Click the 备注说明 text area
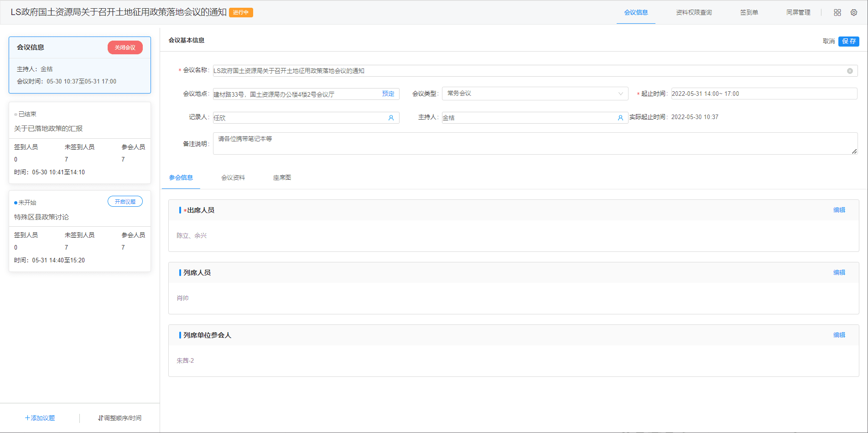Image resolution: width=868 pixels, height=433 pixels. click(535, 144)
